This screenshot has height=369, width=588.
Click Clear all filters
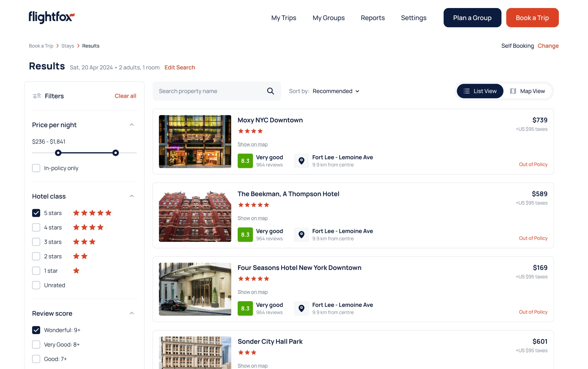tap(125, 96)
